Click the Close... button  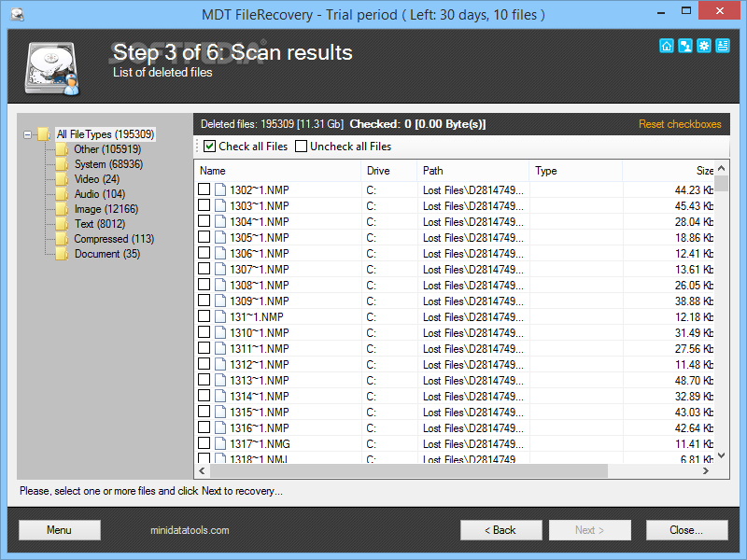pos(687,530)
